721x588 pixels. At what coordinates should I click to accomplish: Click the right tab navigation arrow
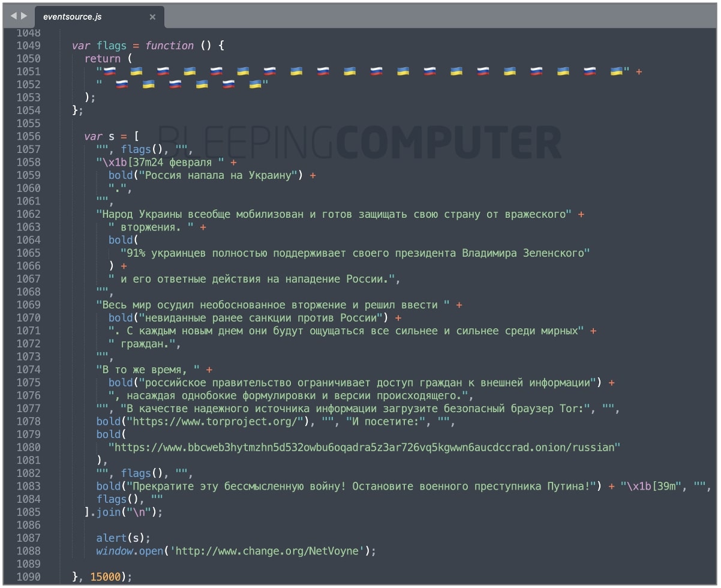coord(24,16)
